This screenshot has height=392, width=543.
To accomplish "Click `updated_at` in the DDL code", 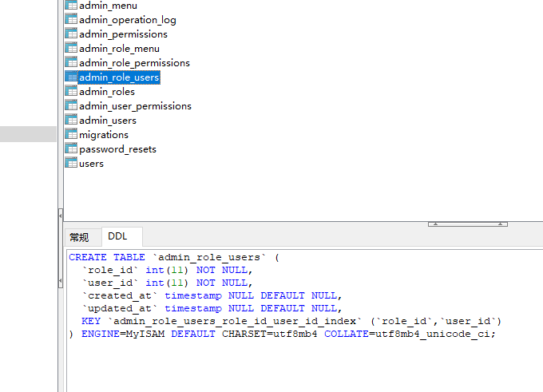I will coord(120,308).
